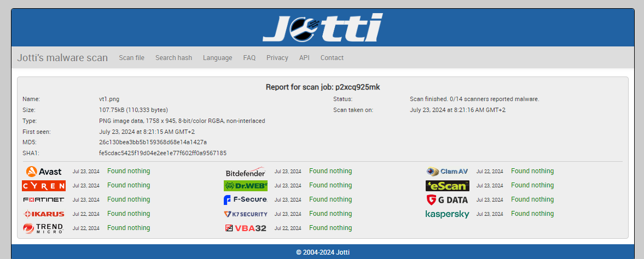Click the Ikarus scanner logo
This screenshot has height=259, width=644.
(44, 214)
